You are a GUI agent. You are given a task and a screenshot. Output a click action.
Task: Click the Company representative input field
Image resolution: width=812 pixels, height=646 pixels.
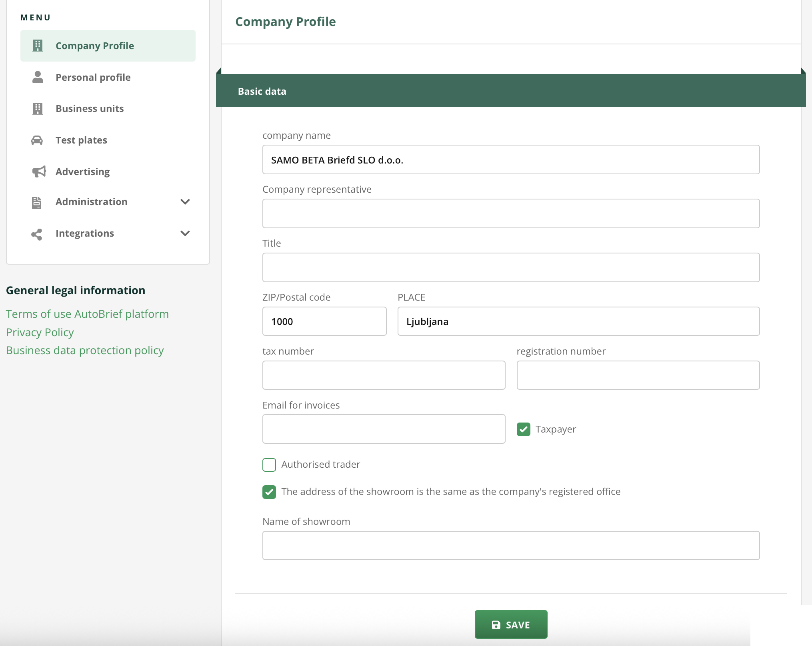click(x=511, y=213)
